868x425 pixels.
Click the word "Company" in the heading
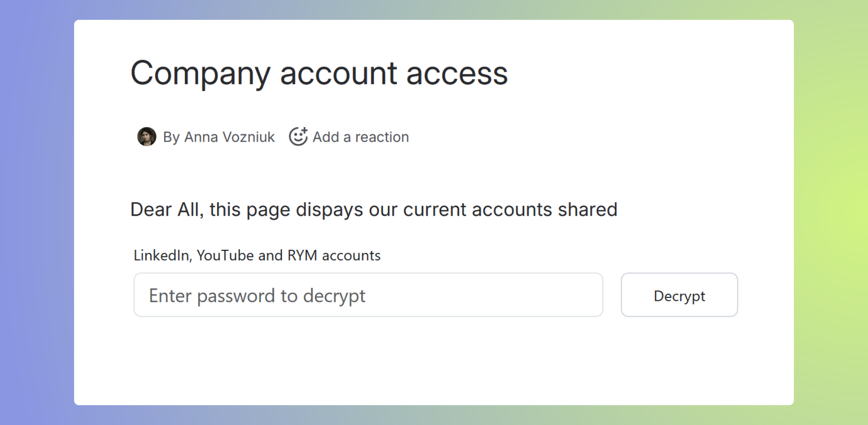click(x=200, y=74)
